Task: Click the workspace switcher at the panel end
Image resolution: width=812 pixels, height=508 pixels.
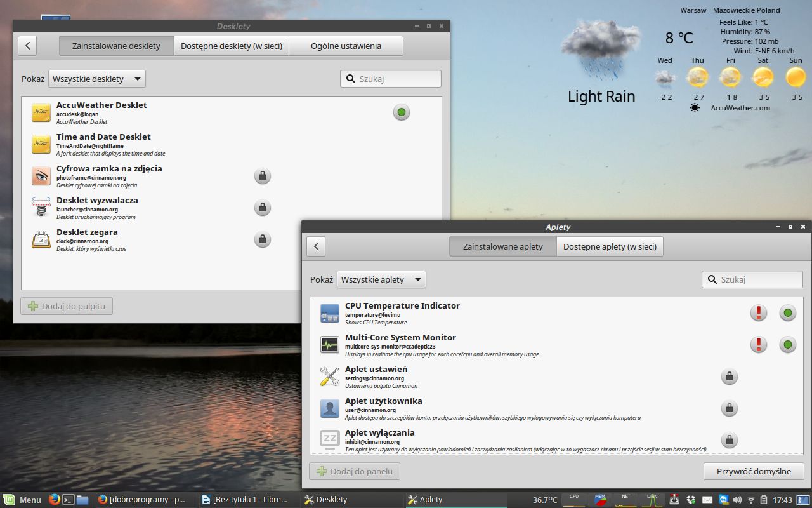Action: (803, 500)
